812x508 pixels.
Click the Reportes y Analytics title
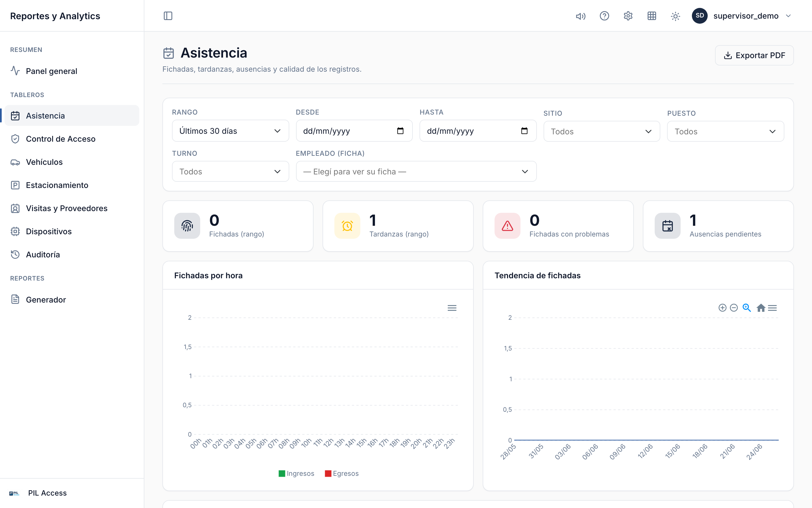(x=55, y=16)
